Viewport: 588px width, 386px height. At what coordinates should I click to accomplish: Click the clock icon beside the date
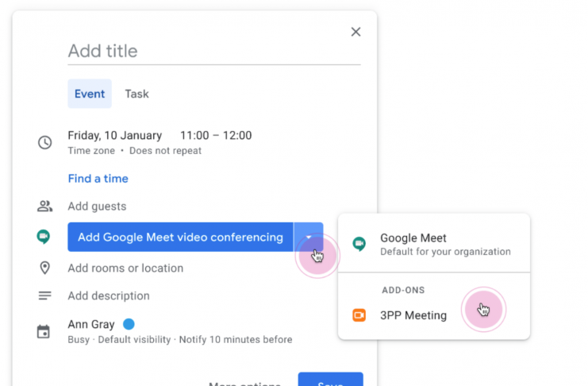pyautogui.click(x=45, y=142)
